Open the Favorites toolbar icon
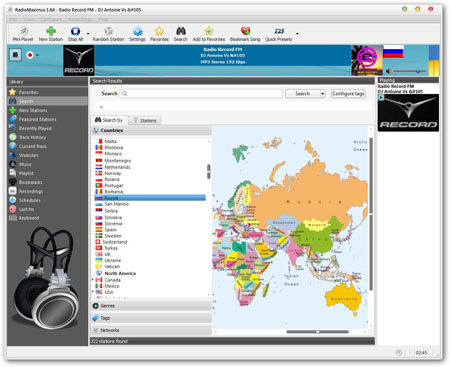The image size is (450, 367). point(159,31)
